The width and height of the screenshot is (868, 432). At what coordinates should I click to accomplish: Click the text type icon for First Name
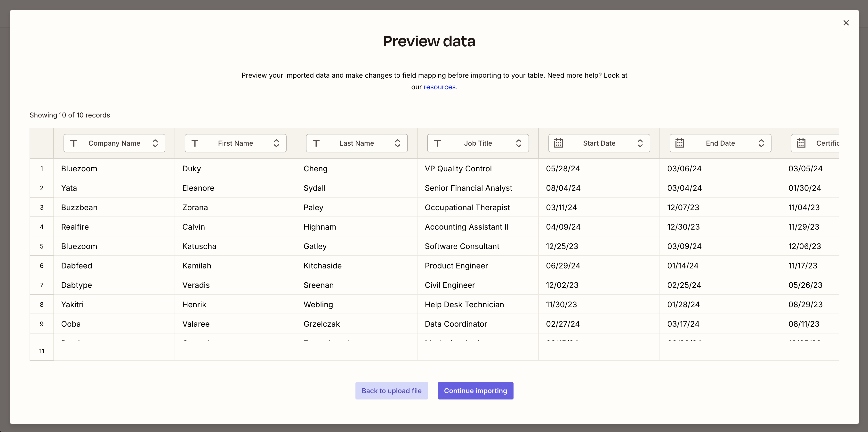click(195, 143)
